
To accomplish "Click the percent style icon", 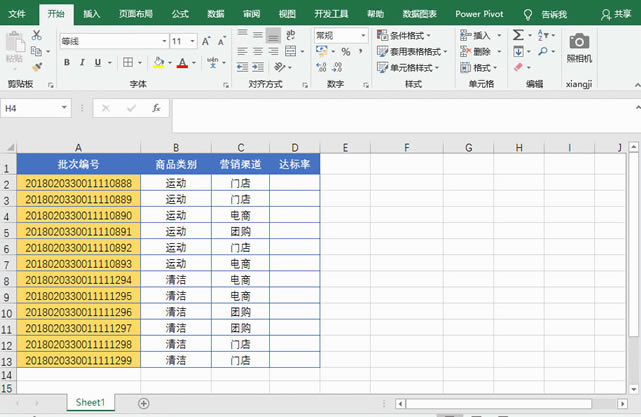I will point(345,51).
